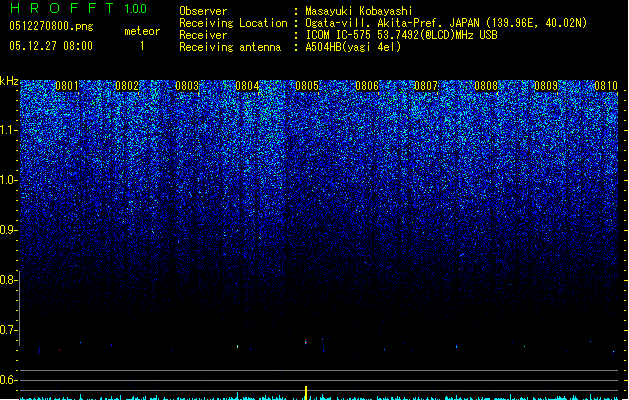Image resolution: width=629 pixels, height=400 pixels.
Task: Click the 0.7 kHz axis label
Action: (x=8, y=330)
